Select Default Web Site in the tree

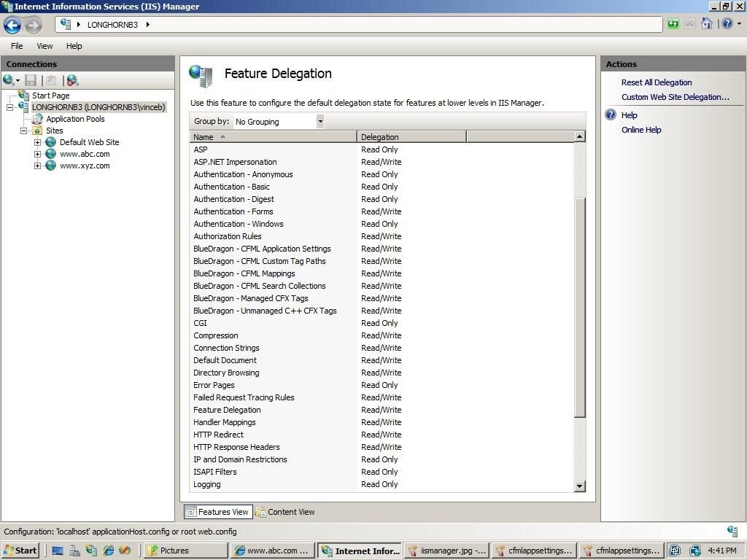(x=89, y=142)
